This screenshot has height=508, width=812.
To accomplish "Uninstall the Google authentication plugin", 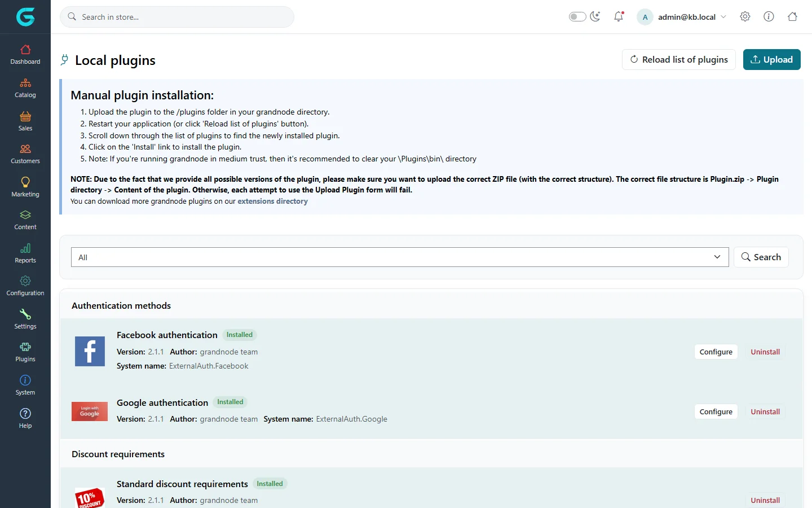I will pyautogui.click(x=765, y=411).
